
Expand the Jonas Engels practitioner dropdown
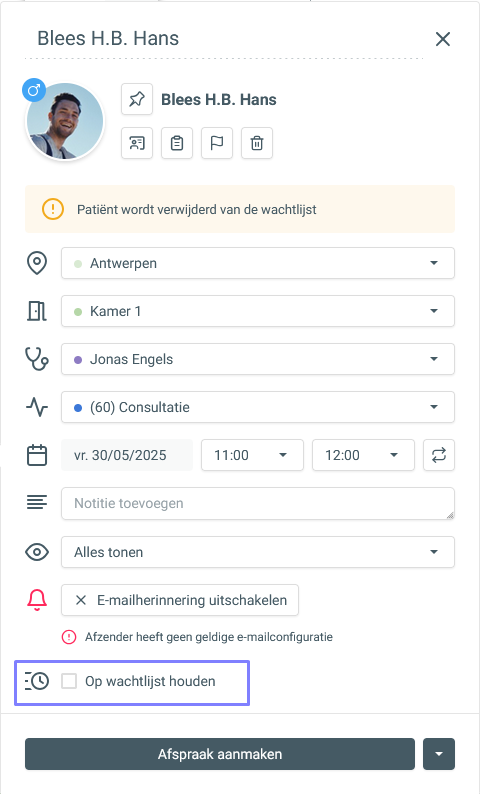pyautogui.click(x=258, y=359)
